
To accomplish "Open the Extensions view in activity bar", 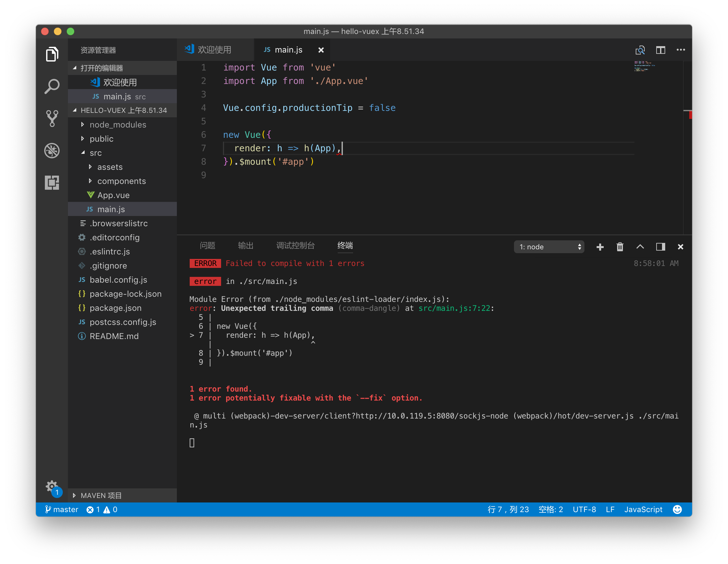I will point(52,183).
